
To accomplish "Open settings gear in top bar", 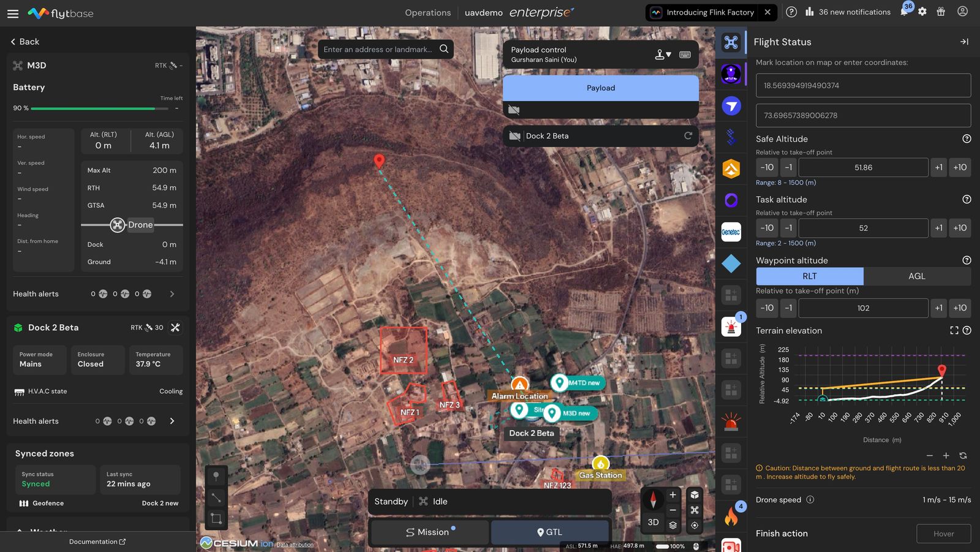I will (x=922, y=12).
